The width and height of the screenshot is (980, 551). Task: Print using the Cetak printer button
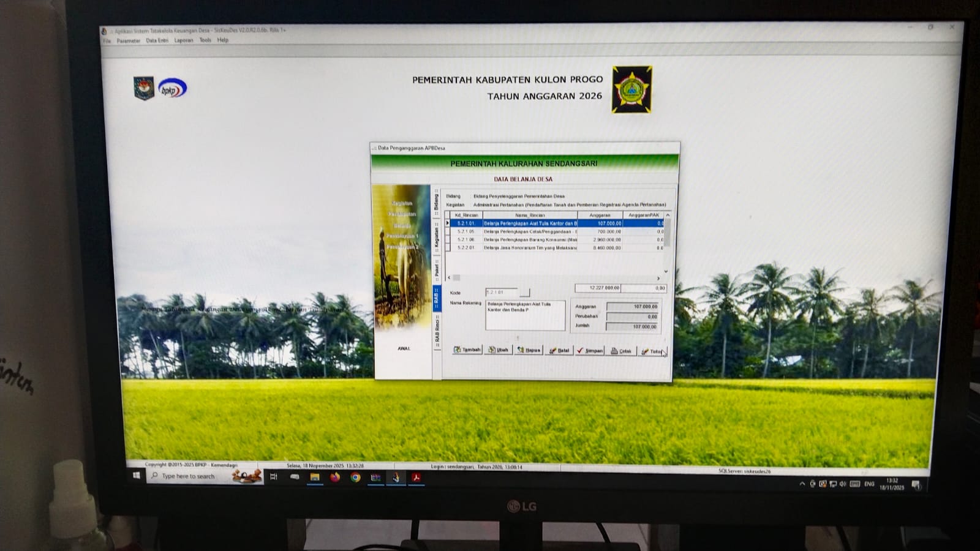621,351
